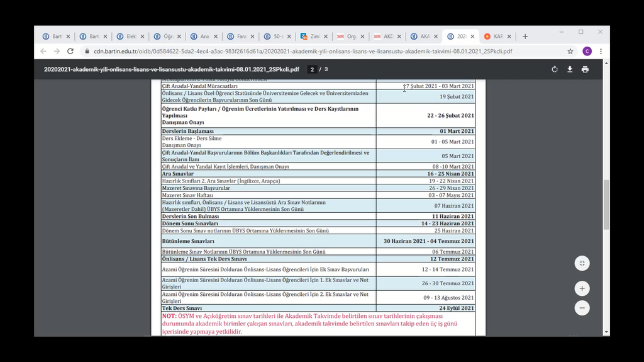Click the fit to page button
The width and height of the screenshot is (644, 362).
coord(582,263)
